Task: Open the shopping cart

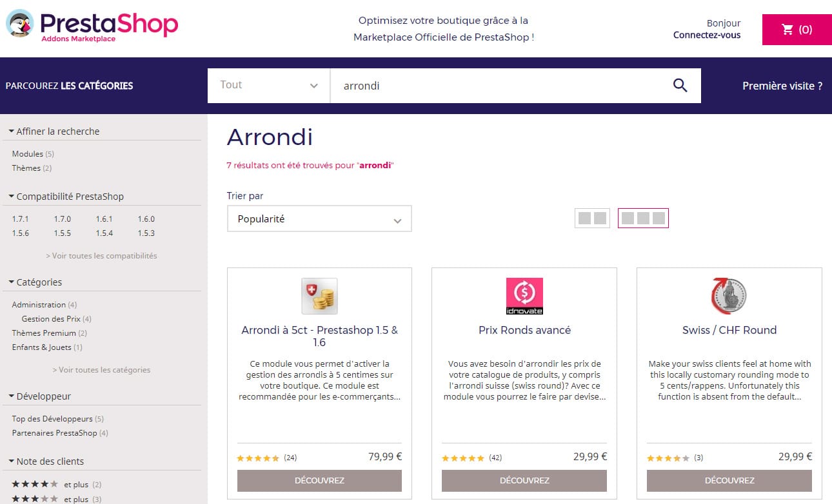Action: [797, 30]
